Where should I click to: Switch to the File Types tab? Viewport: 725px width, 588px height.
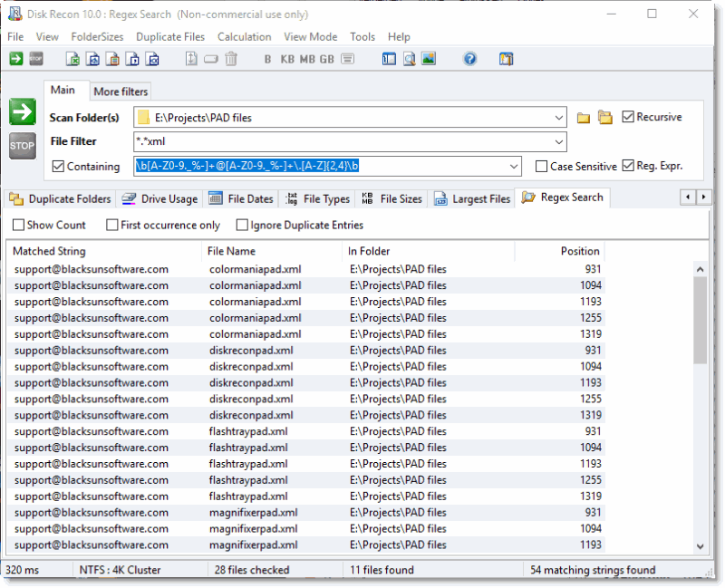[318, 199]
